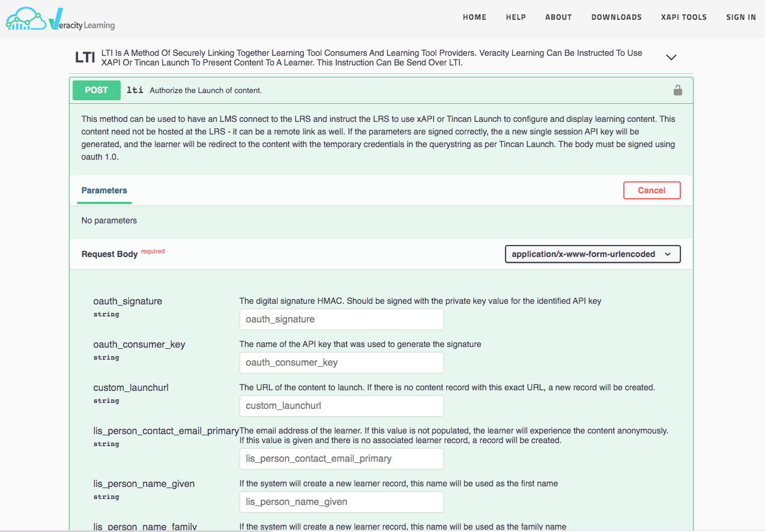
Task: Open the content type dropdown
Action: click(592, 254)
